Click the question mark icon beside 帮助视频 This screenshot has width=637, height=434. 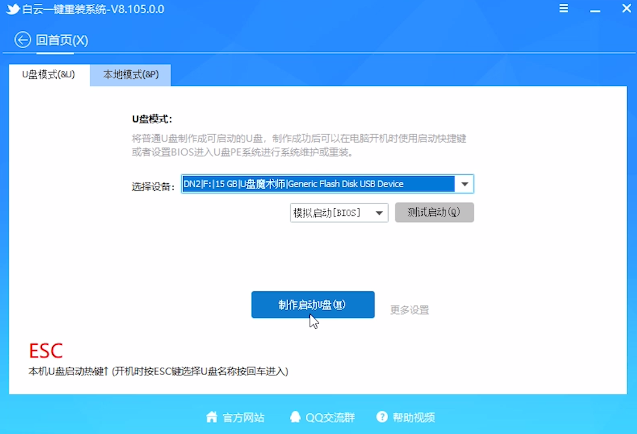click(x=382, y=417)
